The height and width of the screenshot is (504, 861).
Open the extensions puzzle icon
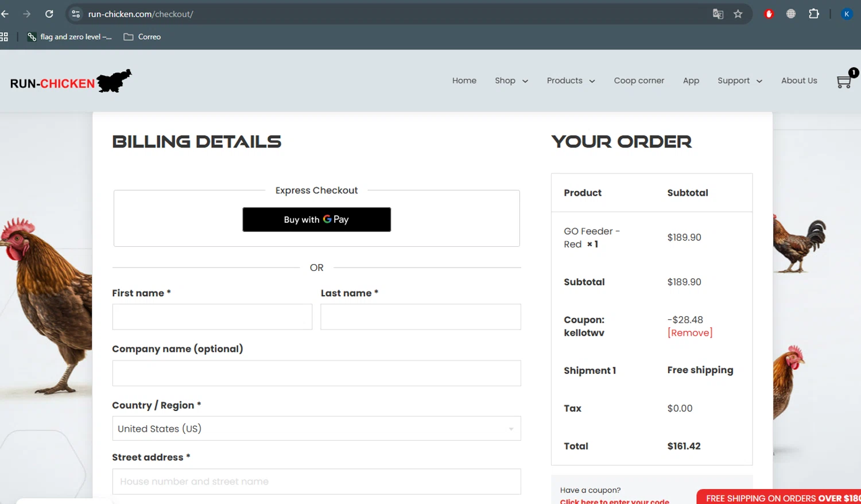[x=814, y=14]
